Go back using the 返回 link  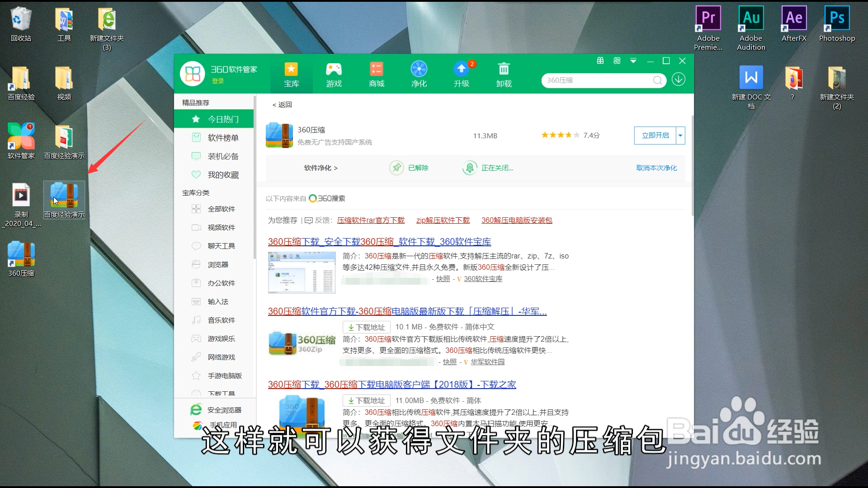282,104
